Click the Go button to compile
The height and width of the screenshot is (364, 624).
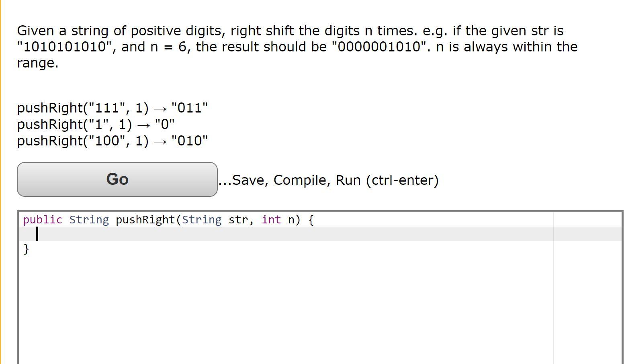coord(117,179)
